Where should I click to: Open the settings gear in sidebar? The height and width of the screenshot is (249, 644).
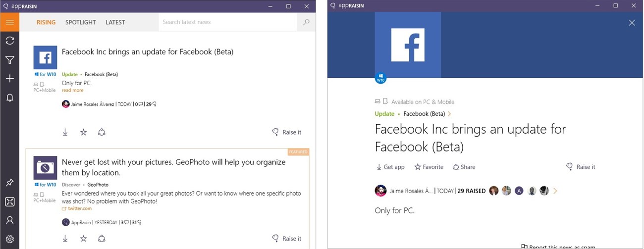point(9,239)
